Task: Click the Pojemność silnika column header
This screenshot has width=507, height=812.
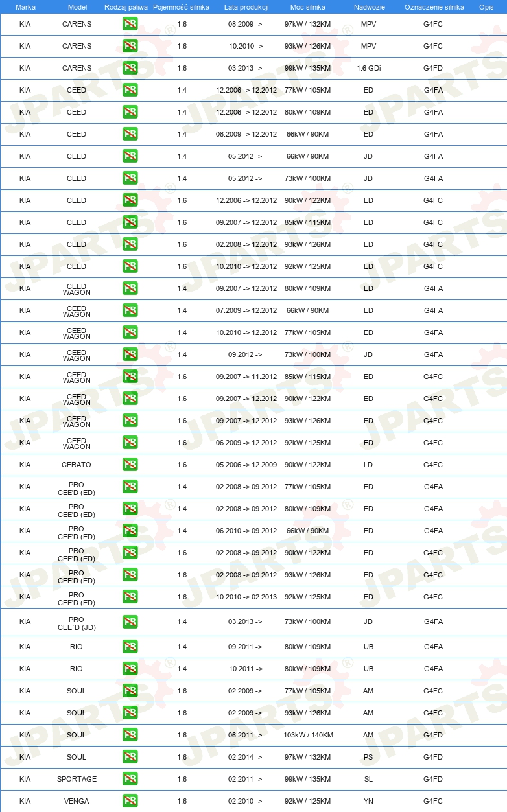Action: pos(181,7)
